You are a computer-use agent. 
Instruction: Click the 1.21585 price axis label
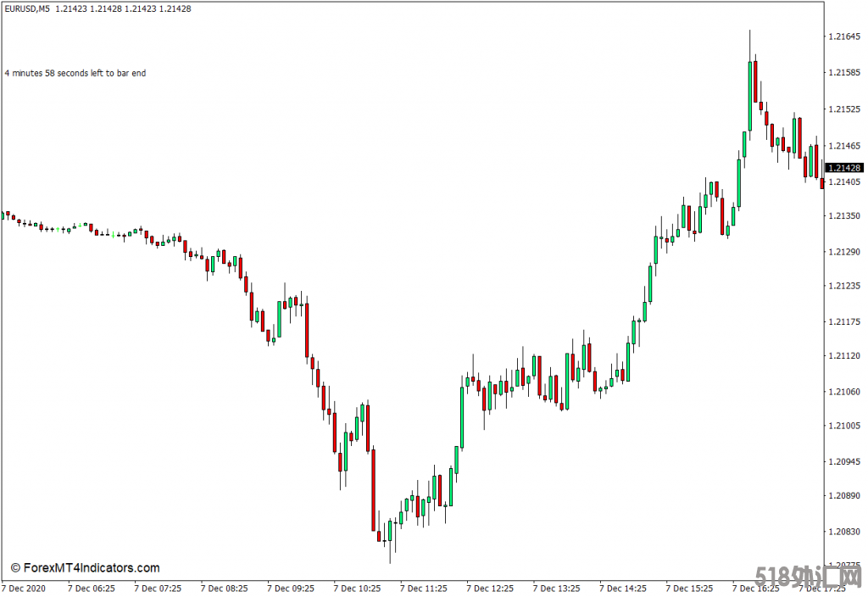click(845, 73)
